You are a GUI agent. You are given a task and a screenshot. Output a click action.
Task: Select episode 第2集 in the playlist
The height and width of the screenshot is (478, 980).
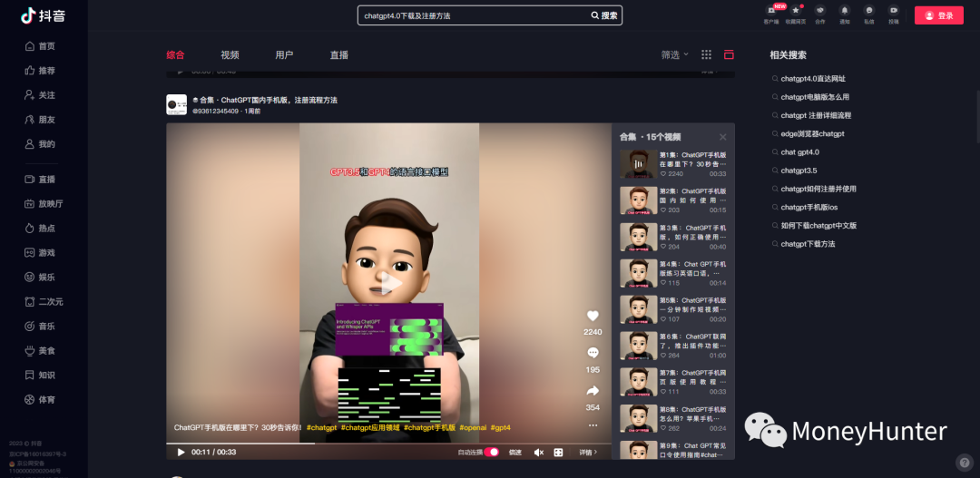click(673, 200)
